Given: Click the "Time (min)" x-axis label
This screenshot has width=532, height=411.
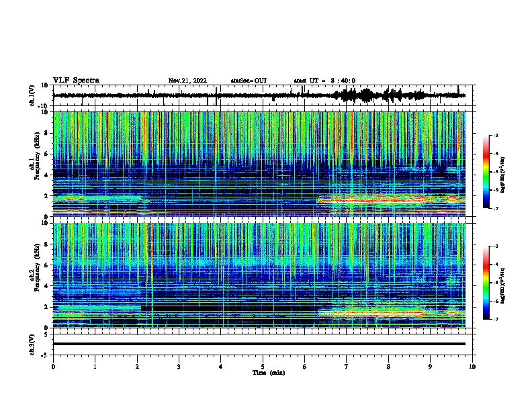Looking at the screenshot, I should [x=269, y=373].
